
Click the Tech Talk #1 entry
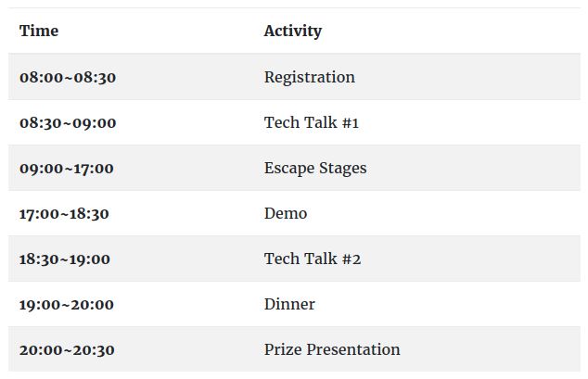coord(311,122)
